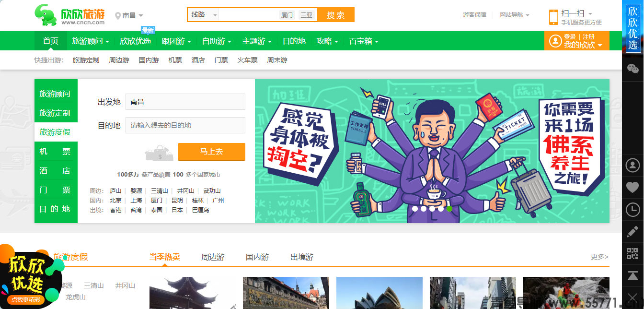Image resolution: width=644 pixels, height=309 pixels.
Task: Open the 旅游顾问 nav dropdown
Action: pos(91,41)
